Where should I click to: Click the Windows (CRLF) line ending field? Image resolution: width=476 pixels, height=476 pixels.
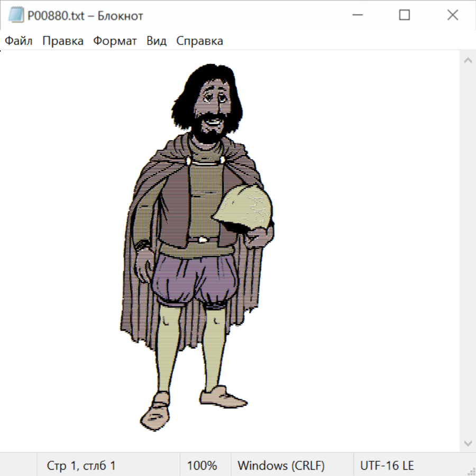click(281, 465)
